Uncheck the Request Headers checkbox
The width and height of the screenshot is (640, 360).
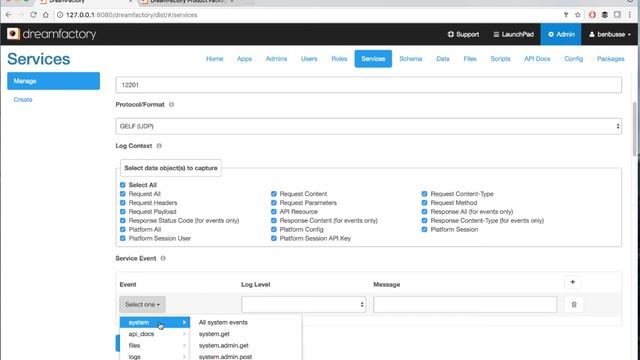pyautogui.click(x=123, y=203)
